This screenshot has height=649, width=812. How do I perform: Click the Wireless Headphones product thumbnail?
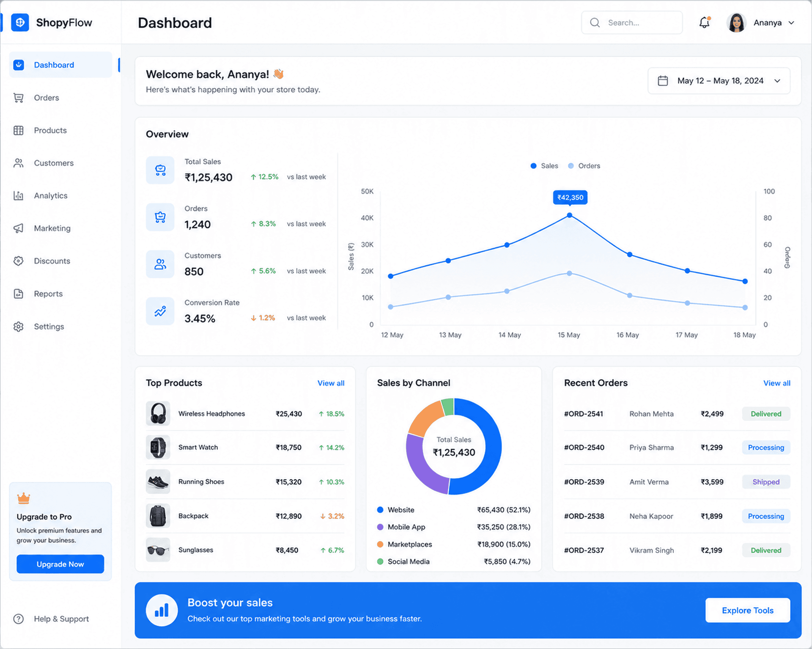click(158, 413)
